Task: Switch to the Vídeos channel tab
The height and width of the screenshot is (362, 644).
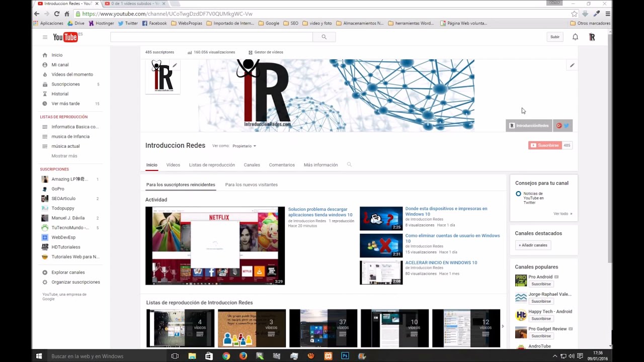Action: pos(173,165)
